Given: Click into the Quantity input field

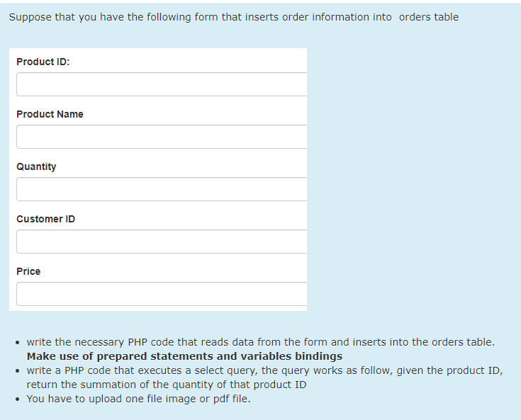Looking at the screenshot, I should pos(162,189).
